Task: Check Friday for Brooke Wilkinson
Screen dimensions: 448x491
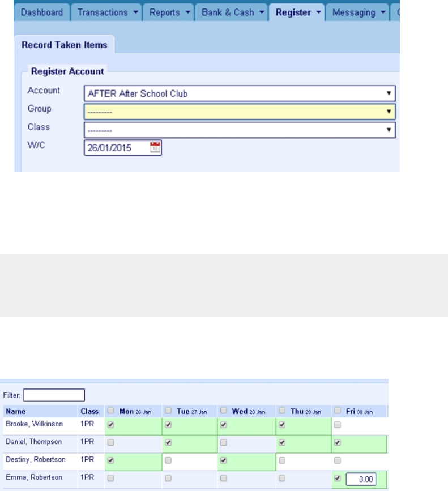Action: (338, 425)
